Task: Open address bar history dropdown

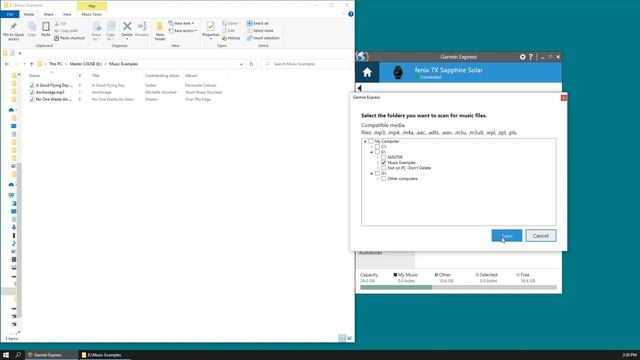Action: 241,64
